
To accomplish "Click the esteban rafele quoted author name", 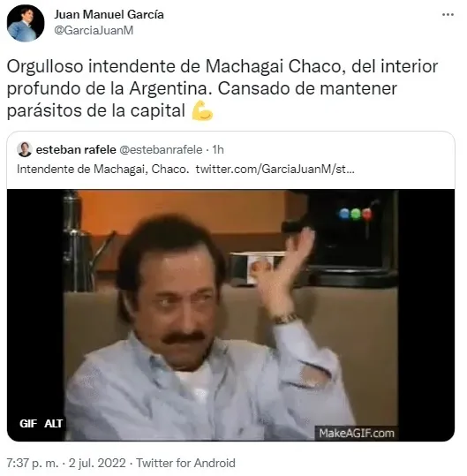I will (76, 149).
